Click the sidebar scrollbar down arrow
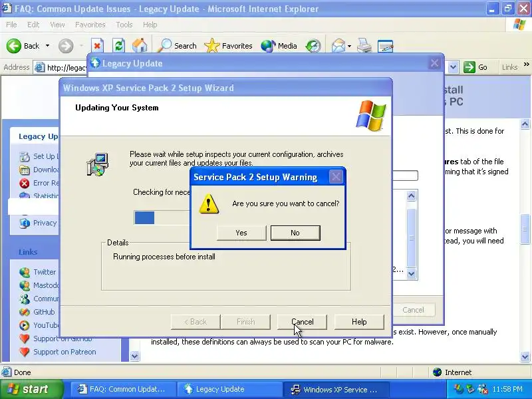The height and width of the screenshot is (399, 532). coord(135,356)
